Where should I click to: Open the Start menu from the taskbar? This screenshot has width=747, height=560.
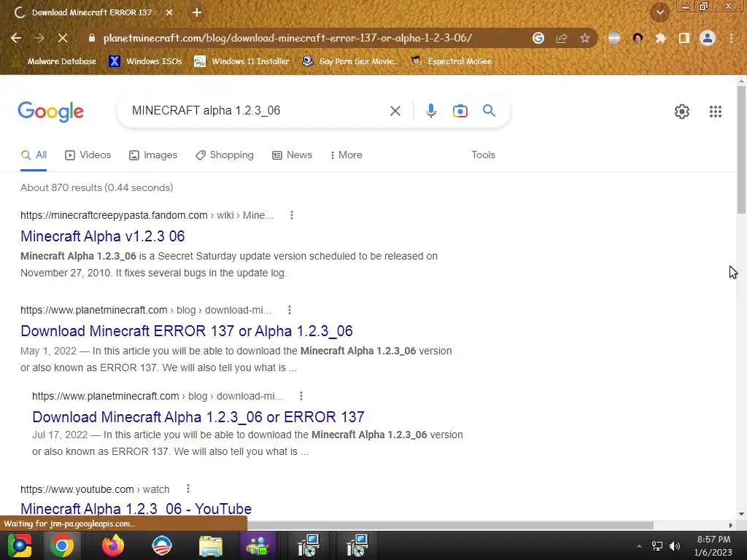point(20,545)
